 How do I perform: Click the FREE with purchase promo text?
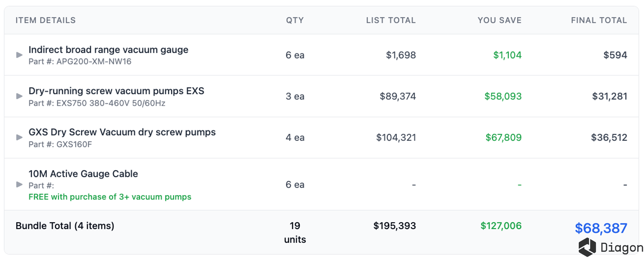110,197
